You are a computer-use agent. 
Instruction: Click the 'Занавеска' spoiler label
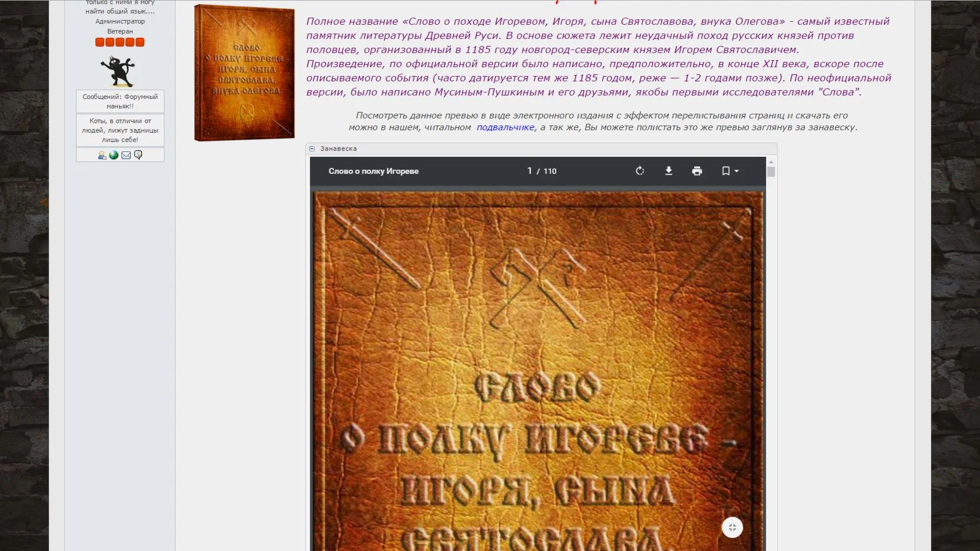338,149
